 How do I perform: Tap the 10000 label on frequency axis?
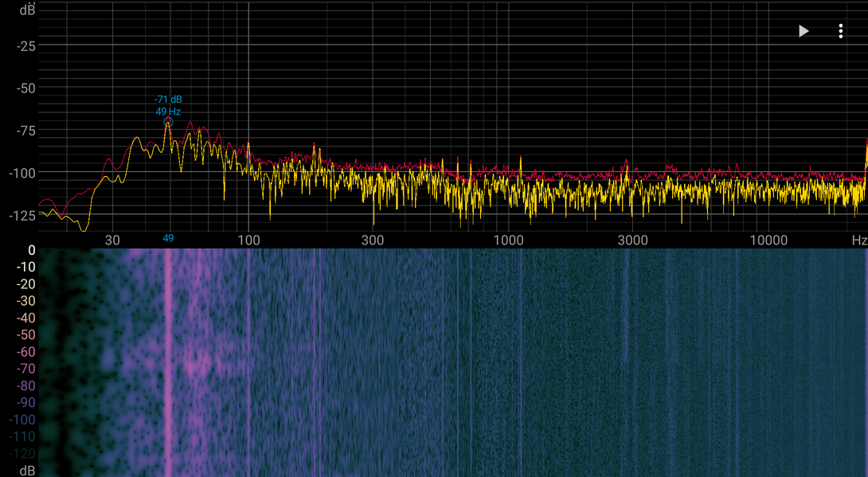point(768,240)
